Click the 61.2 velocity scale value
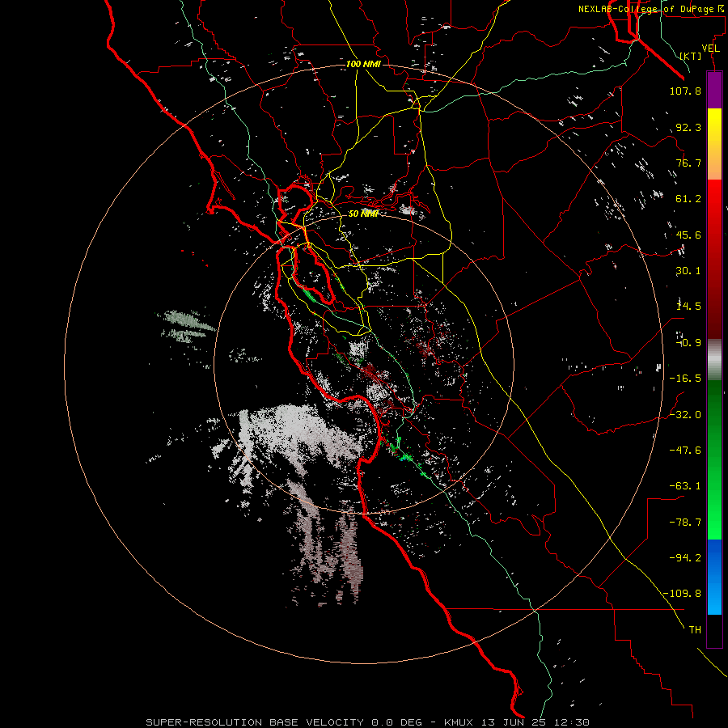The height and width of the screenshot is (728, 728). click(688, 199)
